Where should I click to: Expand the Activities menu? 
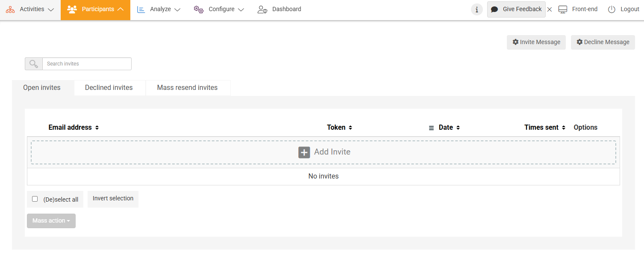pyautogui.click(x=30, y=9)
